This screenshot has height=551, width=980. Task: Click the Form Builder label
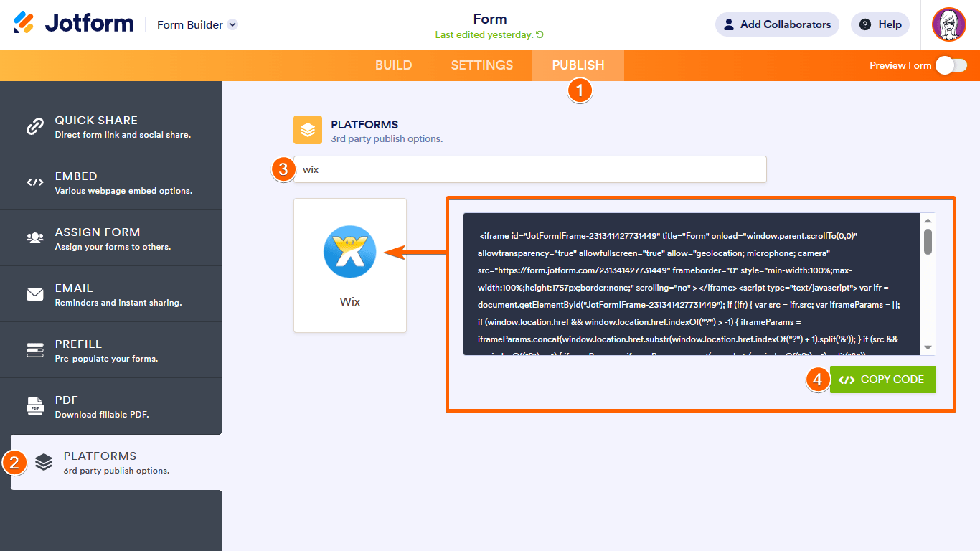pyautogui.click(x=190, y=24)
